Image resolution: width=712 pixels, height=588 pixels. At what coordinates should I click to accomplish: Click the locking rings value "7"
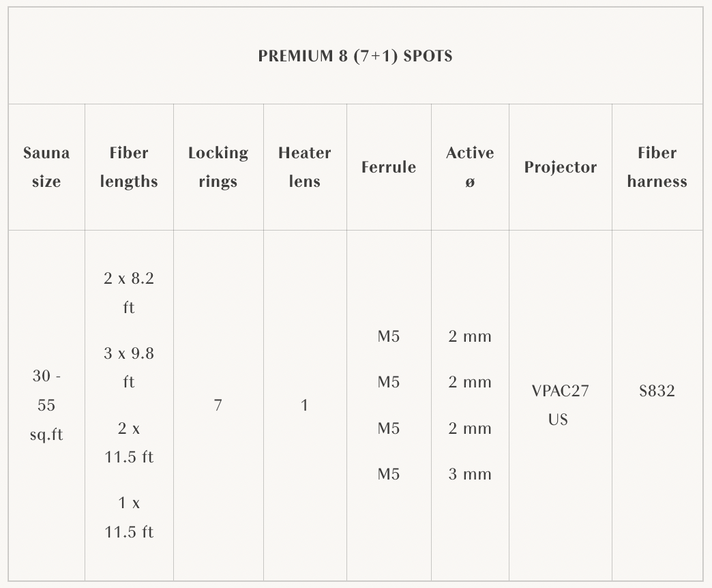point(218,405)
